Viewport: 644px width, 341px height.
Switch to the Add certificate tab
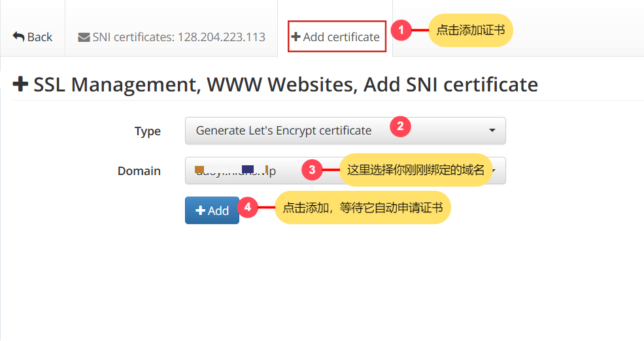[336, 37]
